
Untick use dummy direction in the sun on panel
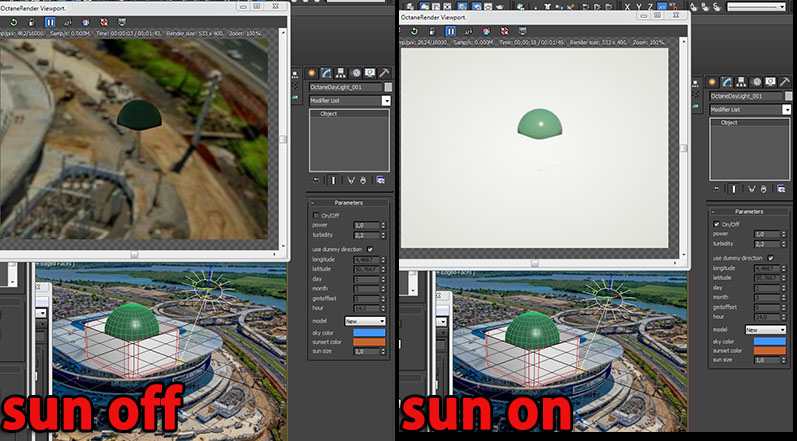click(x=771, y=258)
